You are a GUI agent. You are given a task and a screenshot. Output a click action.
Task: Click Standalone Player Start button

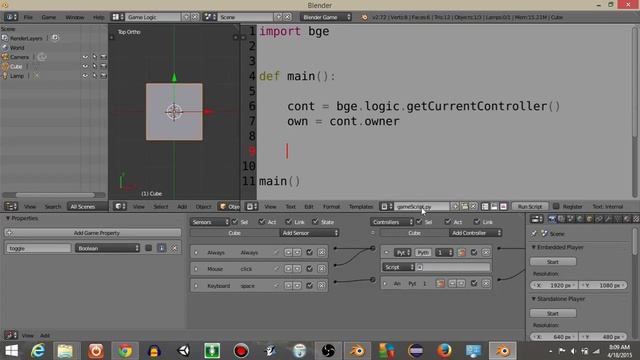pyautogui.click(x=553, y=313)
